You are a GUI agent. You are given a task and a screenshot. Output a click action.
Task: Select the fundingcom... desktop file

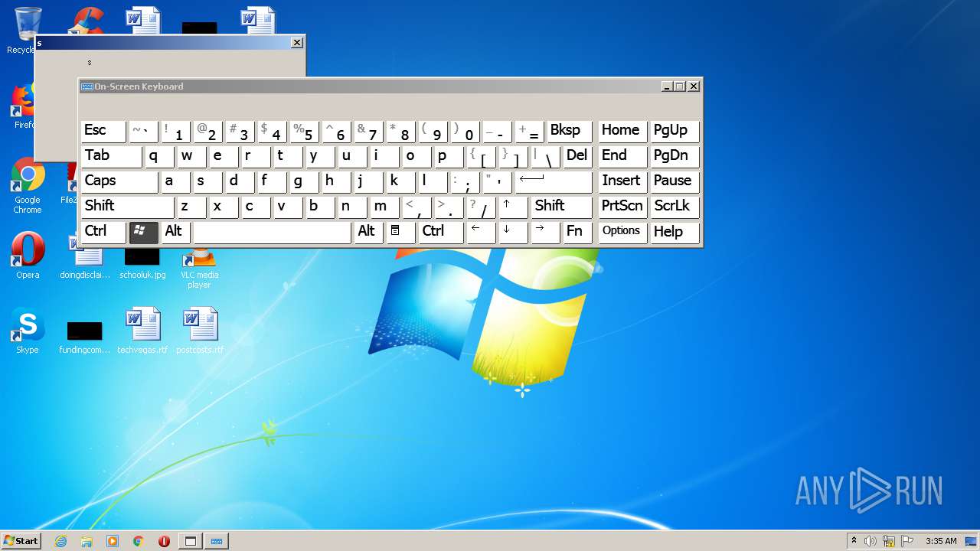pyautogui.click(x=84, y=337)
